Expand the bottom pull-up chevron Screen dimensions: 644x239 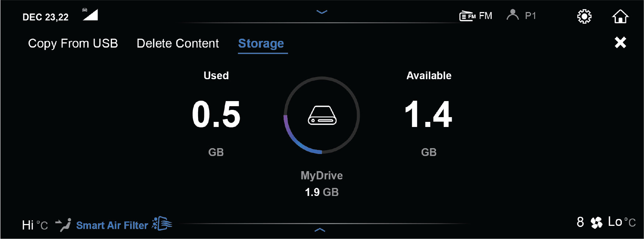320,230
